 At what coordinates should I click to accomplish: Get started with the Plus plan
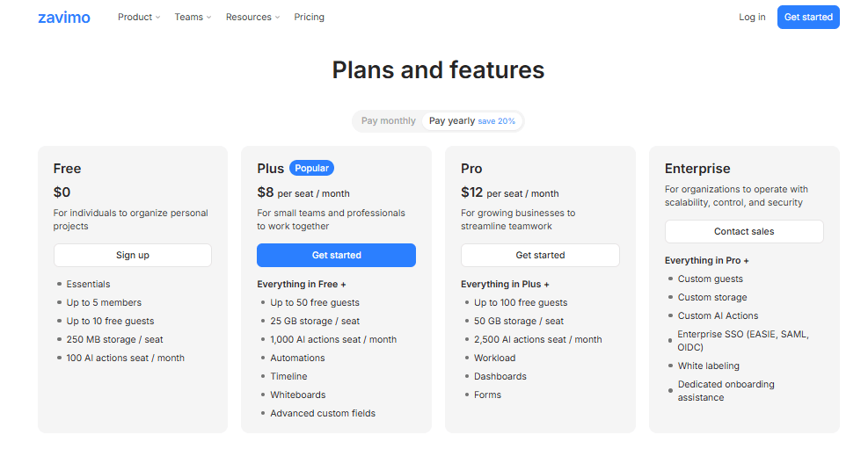tap(336, 255)
